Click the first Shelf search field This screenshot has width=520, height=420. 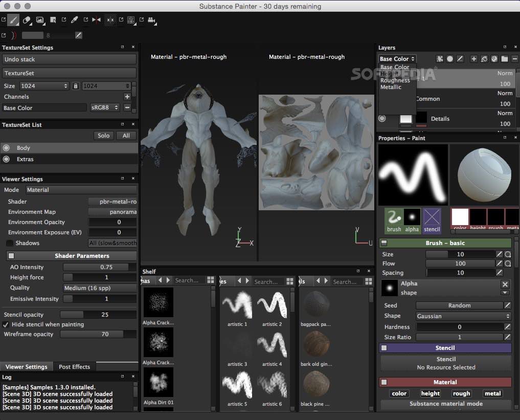(189, 280)
